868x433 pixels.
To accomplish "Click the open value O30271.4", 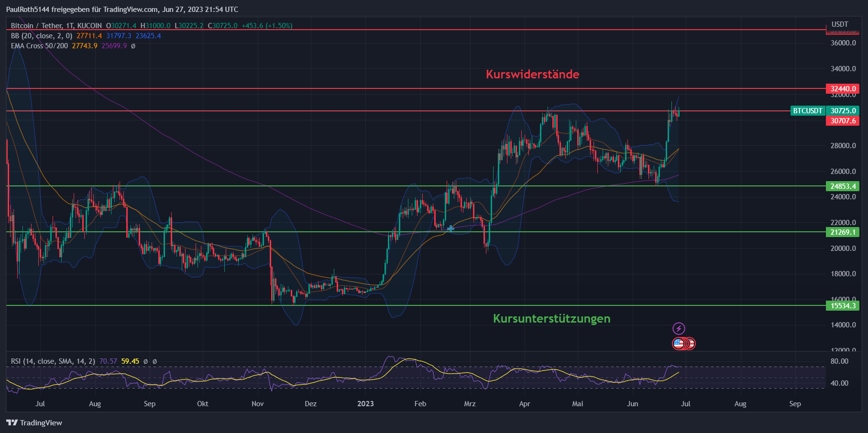I will (x=121, y=26).
